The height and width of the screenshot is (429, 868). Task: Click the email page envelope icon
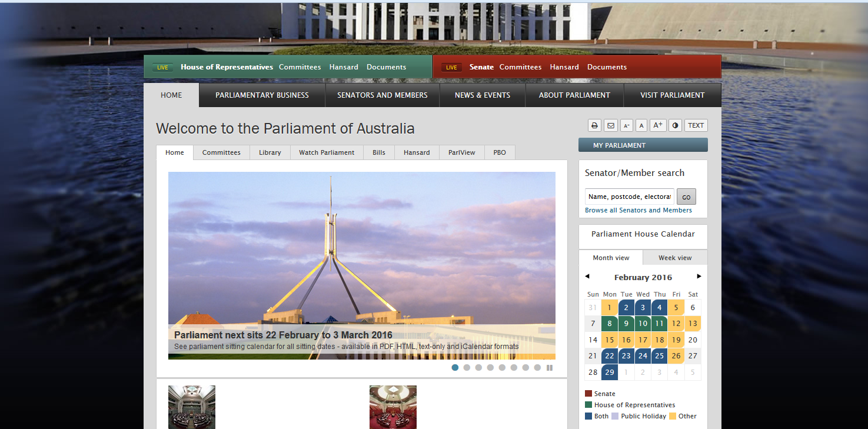pos(610,125)
